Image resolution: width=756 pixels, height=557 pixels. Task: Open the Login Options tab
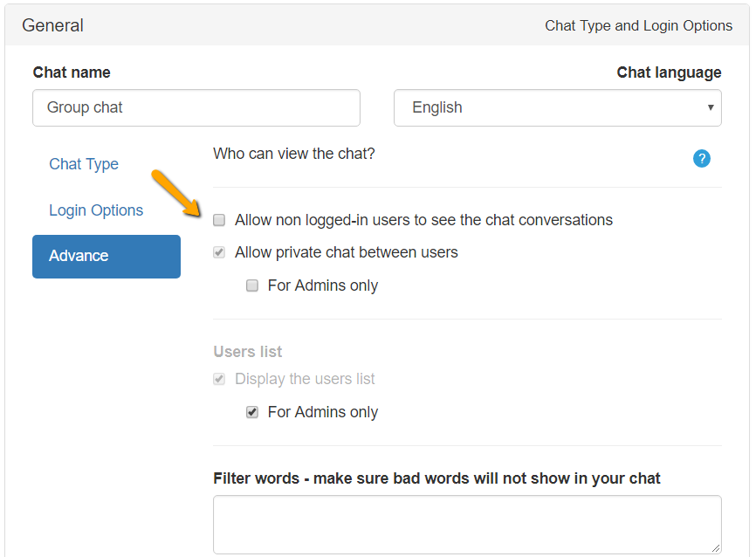96,210
